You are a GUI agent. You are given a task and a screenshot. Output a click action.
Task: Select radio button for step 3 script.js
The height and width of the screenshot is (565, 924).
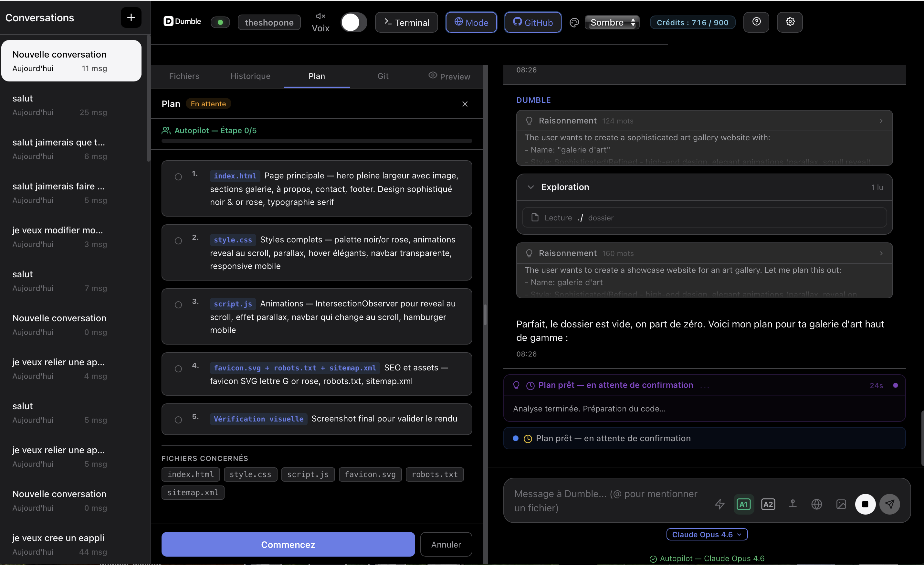[x=178, y=304]
